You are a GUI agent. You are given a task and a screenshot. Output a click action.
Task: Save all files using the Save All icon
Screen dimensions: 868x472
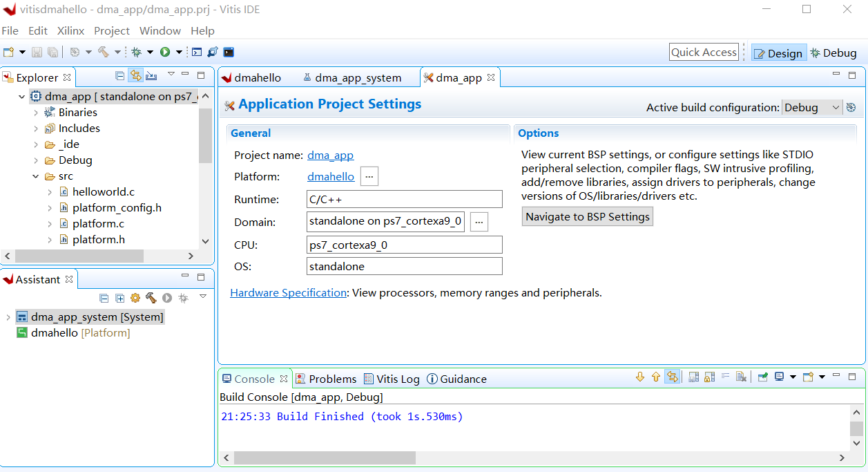[x=53, y=52]
